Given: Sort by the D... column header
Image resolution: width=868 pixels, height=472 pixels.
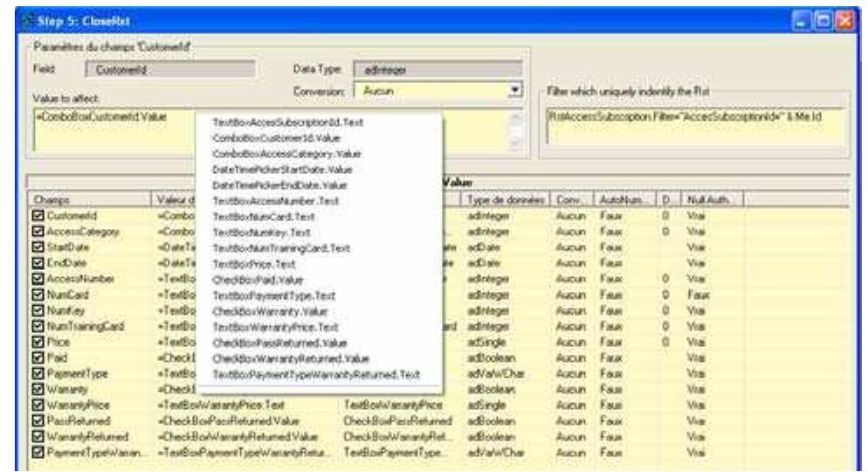Looking at the screenshot, I should (668, 199).
